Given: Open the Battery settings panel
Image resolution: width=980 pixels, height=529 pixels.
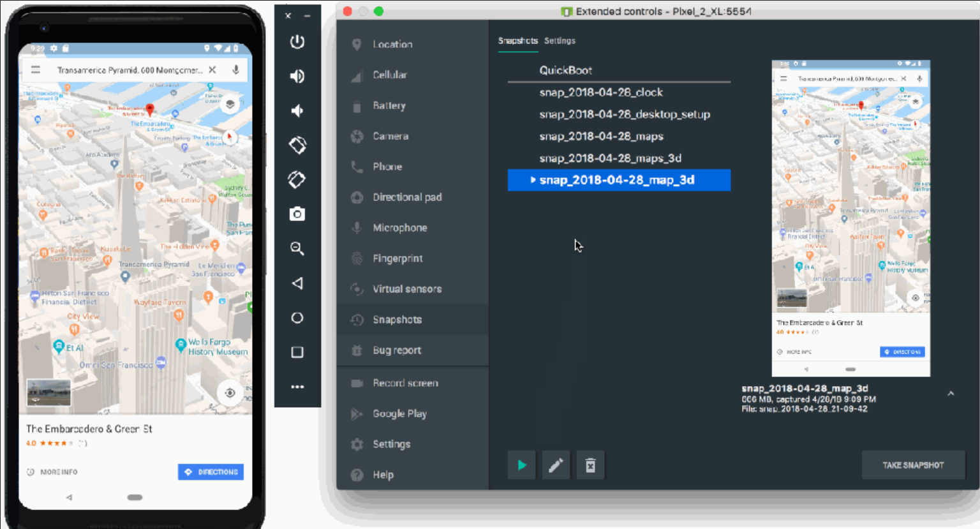Looking at the screenshot, I should pyautogui.click(x=412, y=105).
